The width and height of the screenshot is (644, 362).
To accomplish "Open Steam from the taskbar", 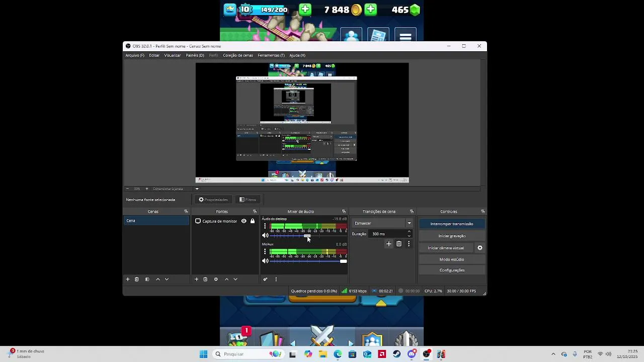I will point(396,354).
